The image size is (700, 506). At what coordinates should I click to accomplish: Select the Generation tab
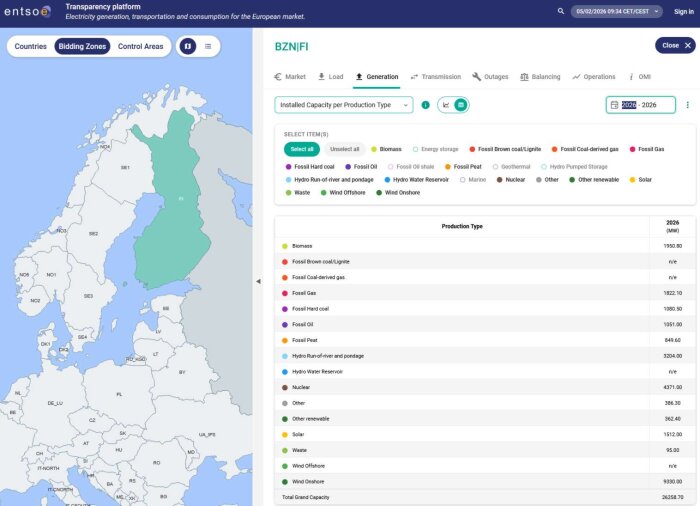pos(377,77)
